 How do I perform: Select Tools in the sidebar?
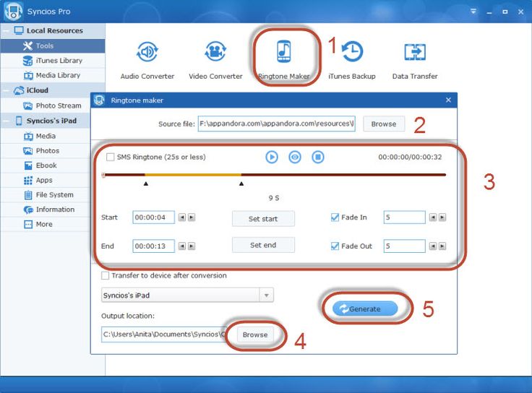[53, 46]
